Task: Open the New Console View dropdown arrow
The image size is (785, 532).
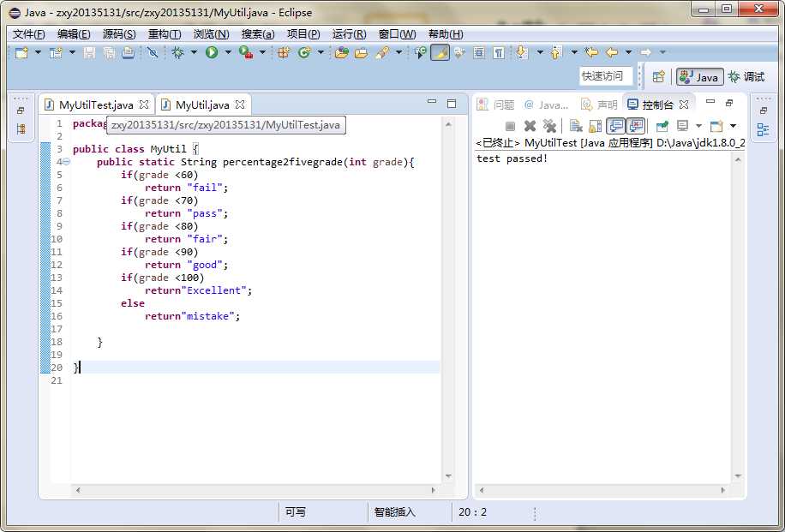Action: pos(733,126)
